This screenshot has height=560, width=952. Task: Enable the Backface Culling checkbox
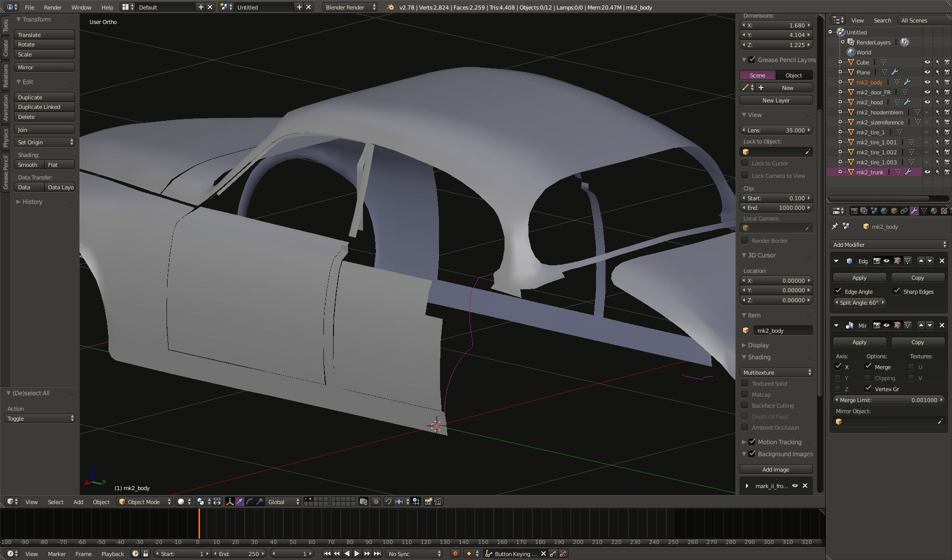tap(744, 406)
